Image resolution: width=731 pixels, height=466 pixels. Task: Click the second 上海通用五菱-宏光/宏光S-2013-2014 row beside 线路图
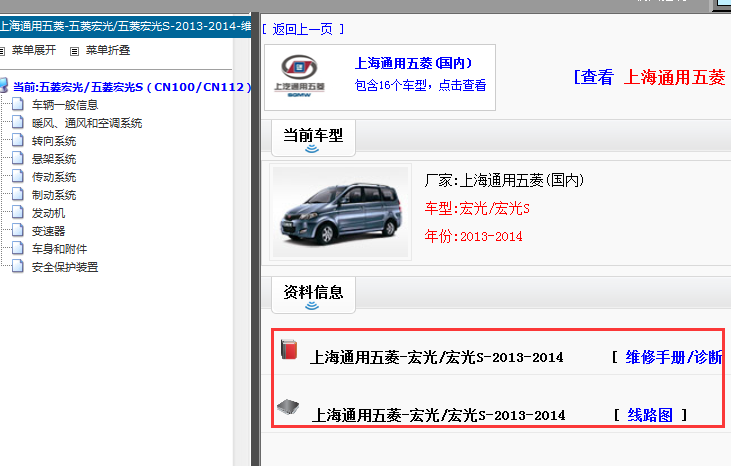click(438, 415)
